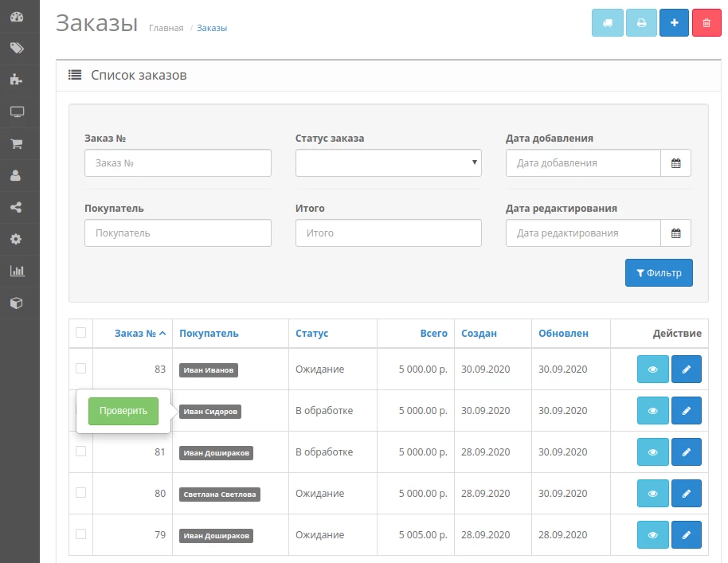The image size is (728, 563).
Task: Open the design monitor icon in sidebar
Action: click(17, 111)
